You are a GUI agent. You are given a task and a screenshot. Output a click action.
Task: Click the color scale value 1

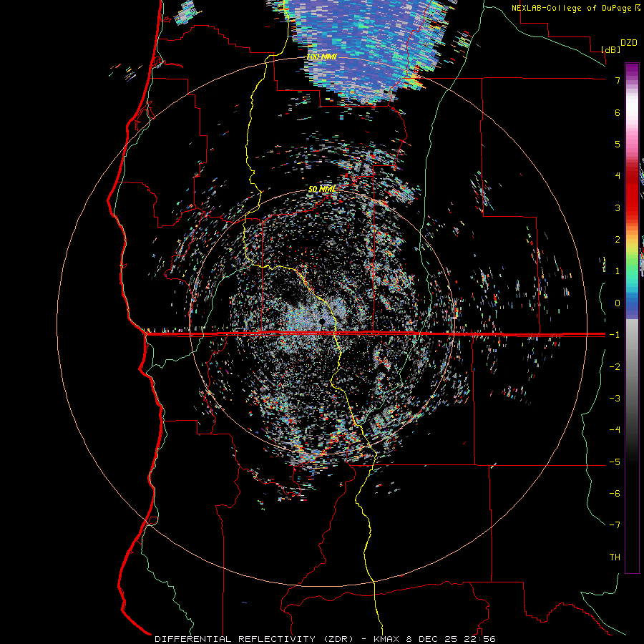tap(618, 271)
